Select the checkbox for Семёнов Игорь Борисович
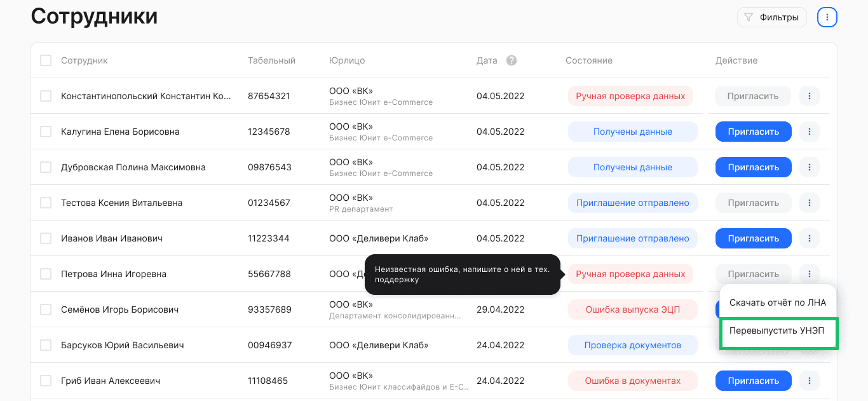The image size is (868, 401). pos(46,309)
